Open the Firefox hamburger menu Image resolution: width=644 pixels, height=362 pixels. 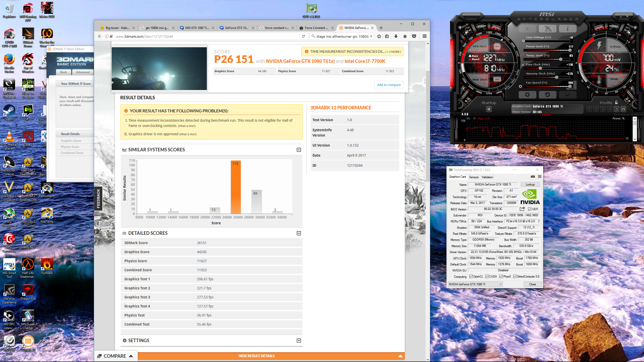[x=425, y=36]
